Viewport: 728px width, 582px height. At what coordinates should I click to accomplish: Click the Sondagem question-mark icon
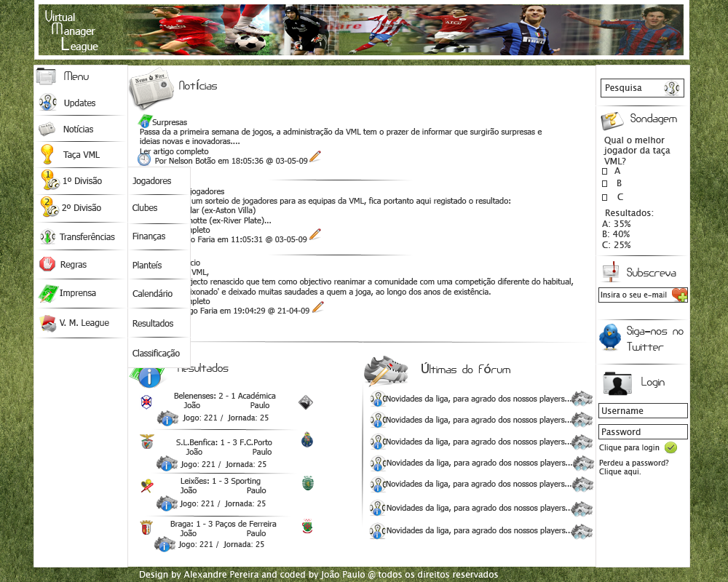tap(612, 121)
